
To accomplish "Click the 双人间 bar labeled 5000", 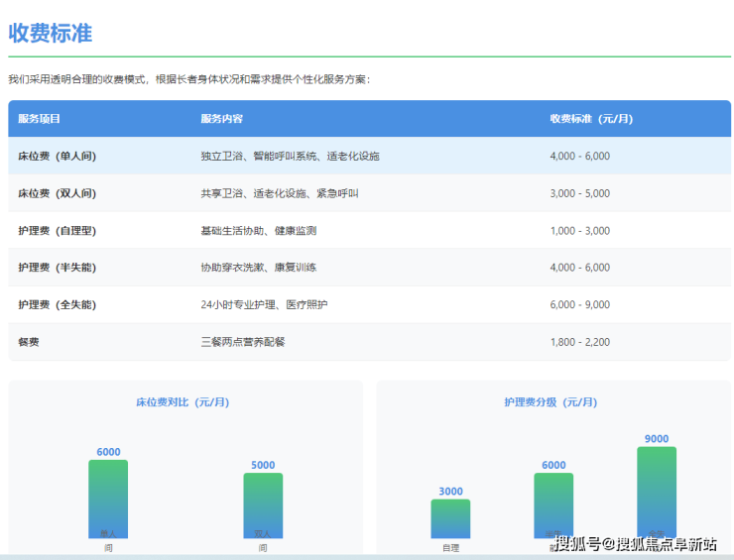I will click(x=263, y=504).
